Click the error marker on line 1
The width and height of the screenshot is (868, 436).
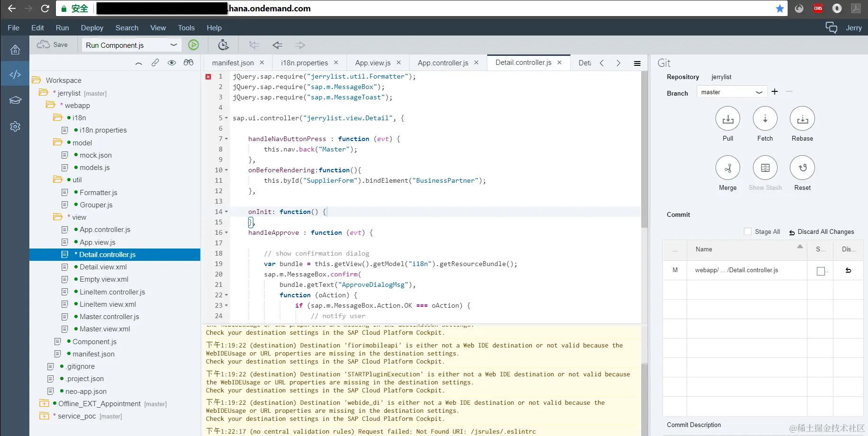click(x=208, y=77)
